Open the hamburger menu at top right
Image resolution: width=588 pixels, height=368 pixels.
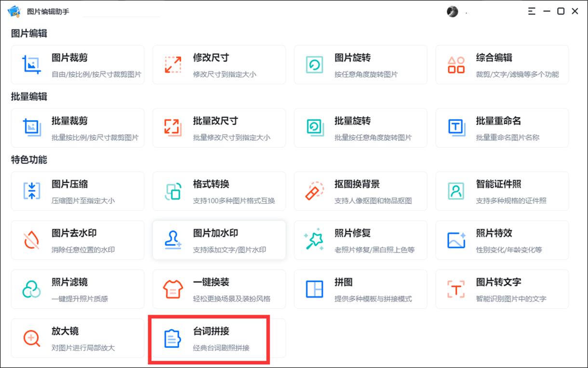click(532, 11)
